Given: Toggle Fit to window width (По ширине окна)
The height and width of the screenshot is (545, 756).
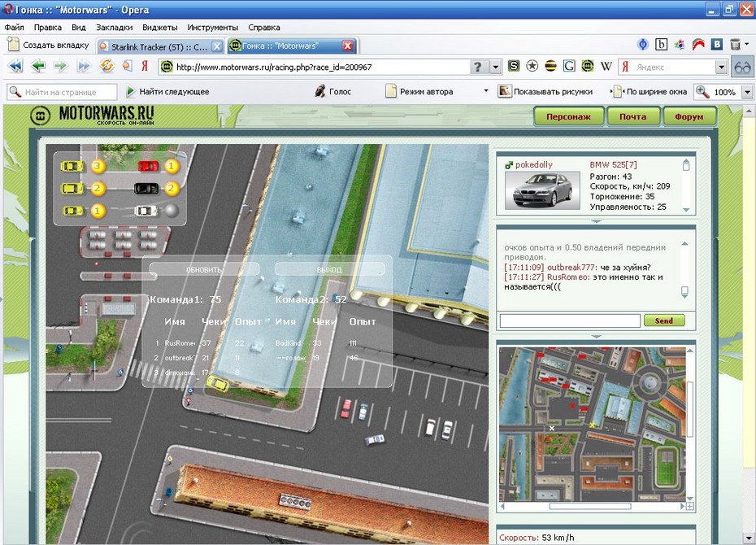Looking at the screenshot, I should coord(650,91).
